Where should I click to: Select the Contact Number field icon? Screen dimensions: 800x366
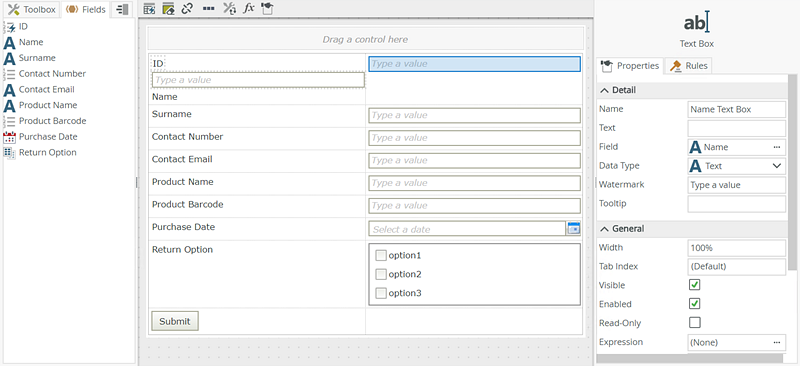pos(9,75)
